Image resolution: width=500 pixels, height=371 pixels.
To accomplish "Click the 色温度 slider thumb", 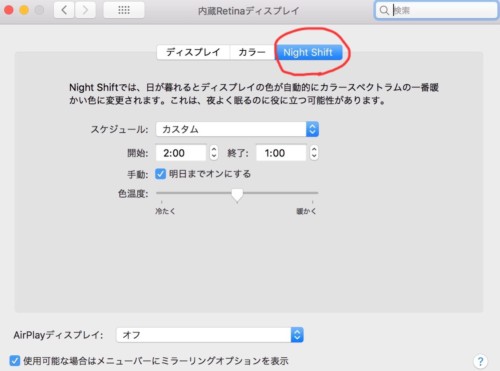I will [237, 195].
